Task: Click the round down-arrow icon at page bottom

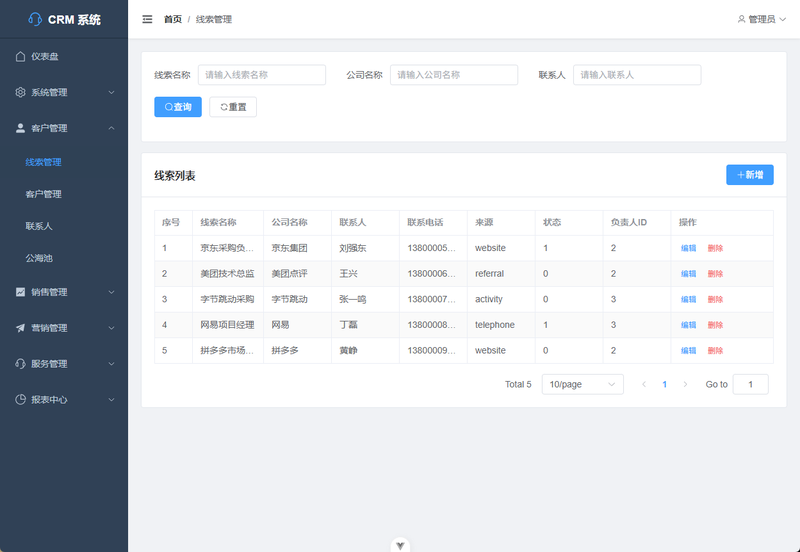Action: click(x=401, y=545)
